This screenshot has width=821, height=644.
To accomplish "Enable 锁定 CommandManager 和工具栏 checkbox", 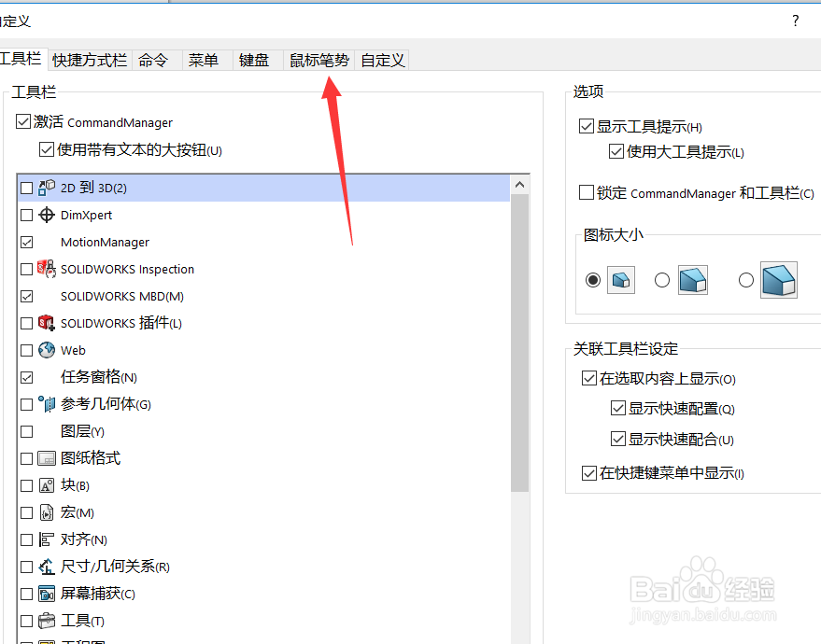I will point(586,192).
